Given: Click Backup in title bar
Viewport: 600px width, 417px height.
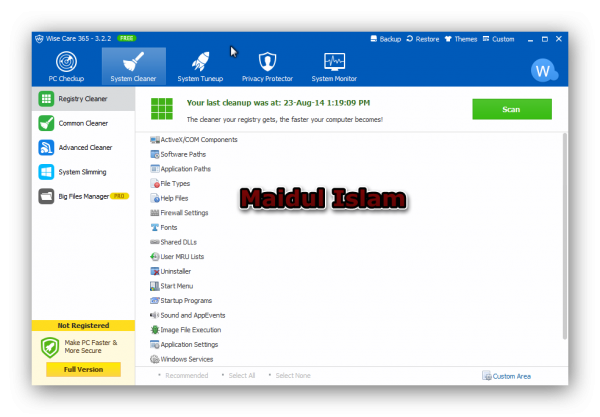Looking at the screenshot, I should pos(386,39).
